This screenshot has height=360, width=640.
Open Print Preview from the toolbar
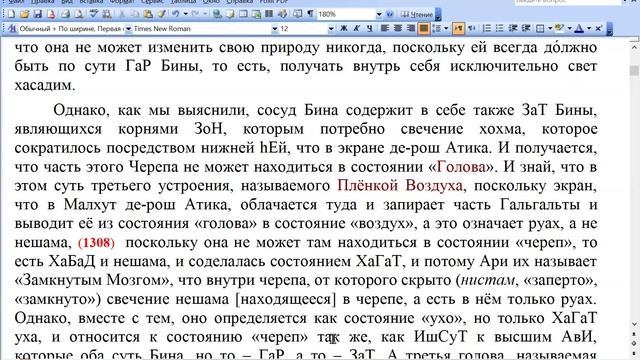79,14
